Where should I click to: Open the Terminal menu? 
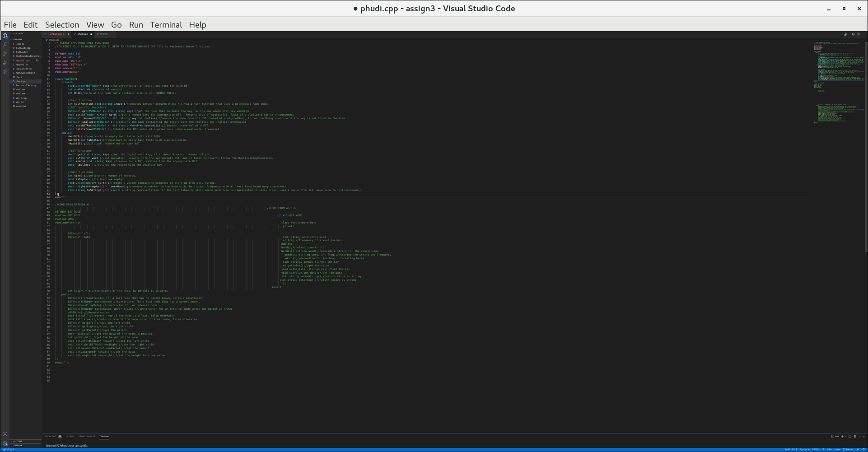click(166, 25)
